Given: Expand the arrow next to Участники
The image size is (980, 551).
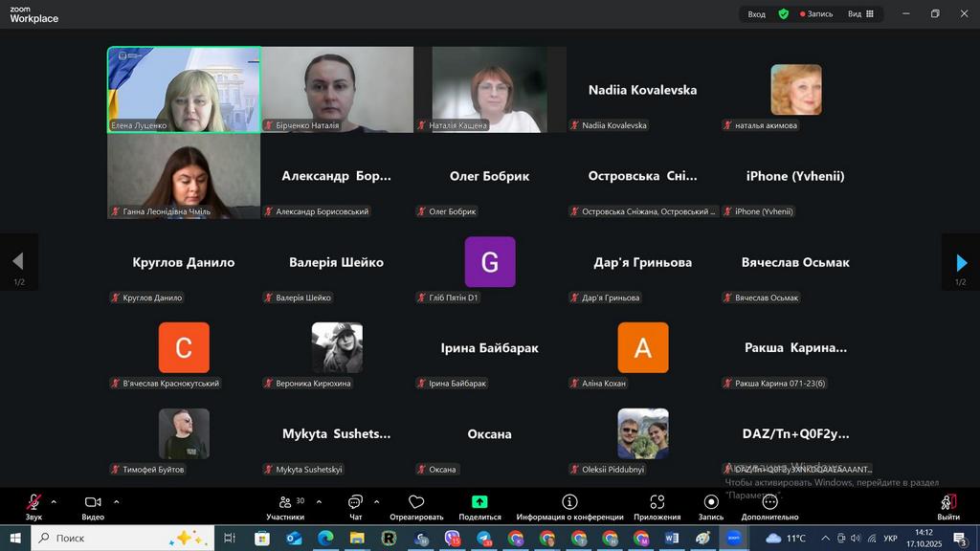Looking at the screenshot, I should click(x=319, y=501).
